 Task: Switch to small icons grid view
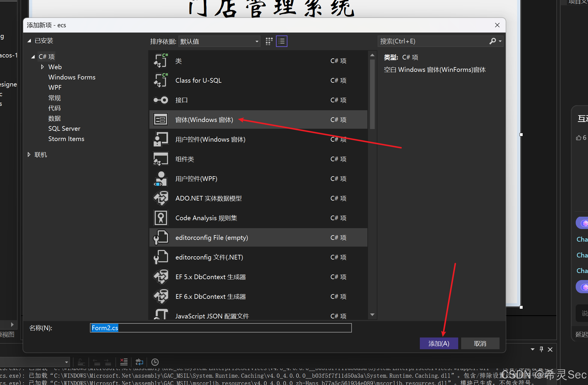pyautogui.click(x=269, y=41)
